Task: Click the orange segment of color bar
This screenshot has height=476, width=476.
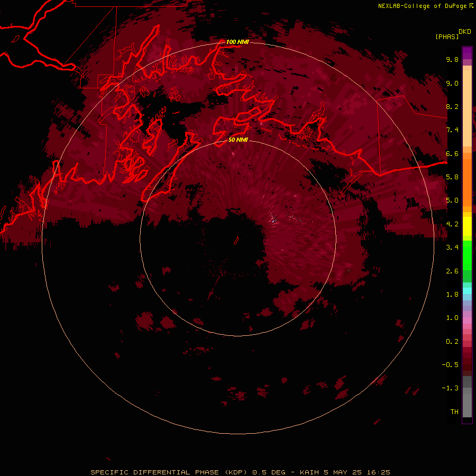Action: pyautogui.click(x=467, y=182)
